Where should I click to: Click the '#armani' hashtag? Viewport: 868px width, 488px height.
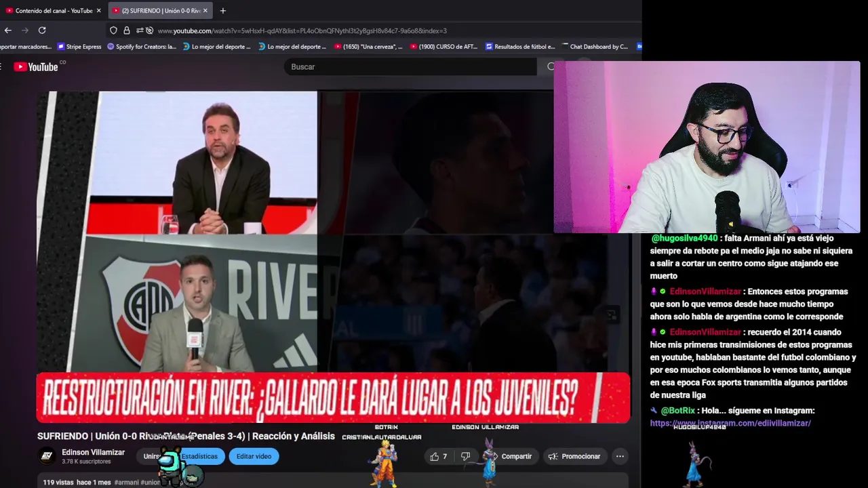(x=126, y=482)
